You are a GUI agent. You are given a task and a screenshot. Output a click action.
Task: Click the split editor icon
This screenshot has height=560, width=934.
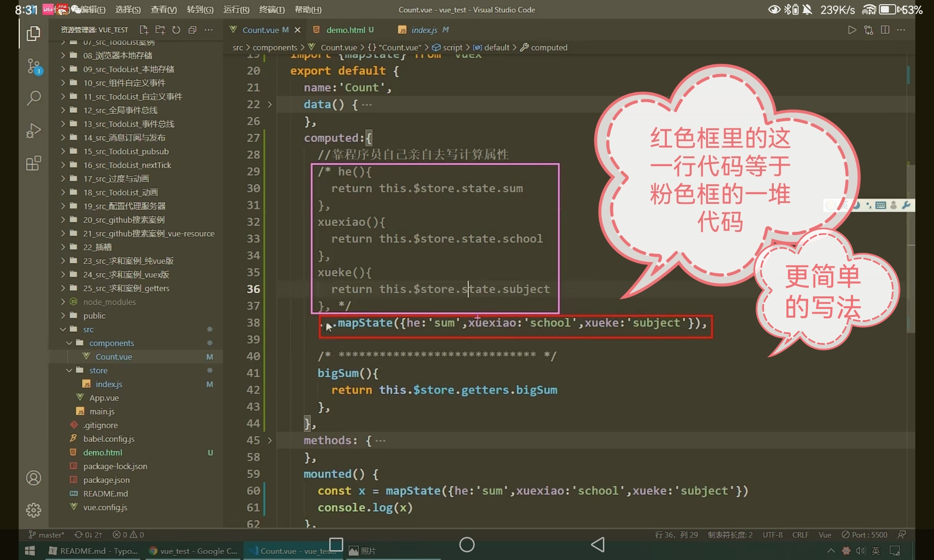click(x=884, y=30)
